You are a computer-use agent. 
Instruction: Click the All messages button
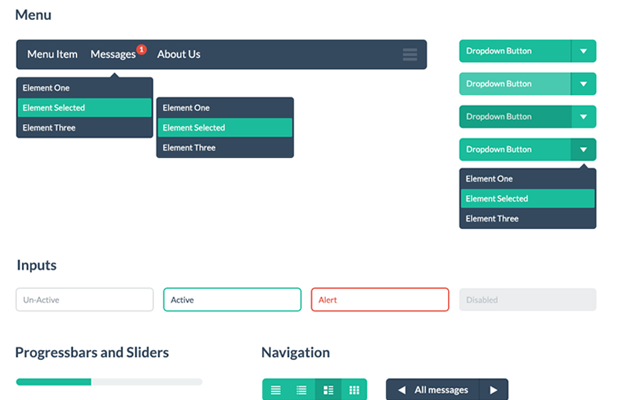pos(441,390)
